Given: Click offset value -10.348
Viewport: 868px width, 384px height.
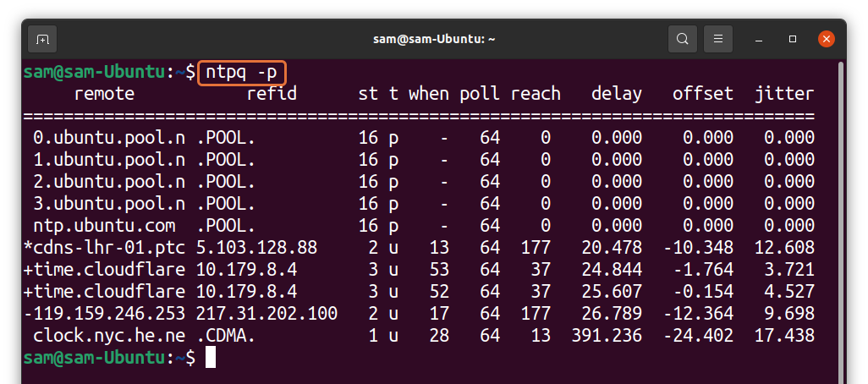Looking at the screenshot, I should [x=697, y=247].
